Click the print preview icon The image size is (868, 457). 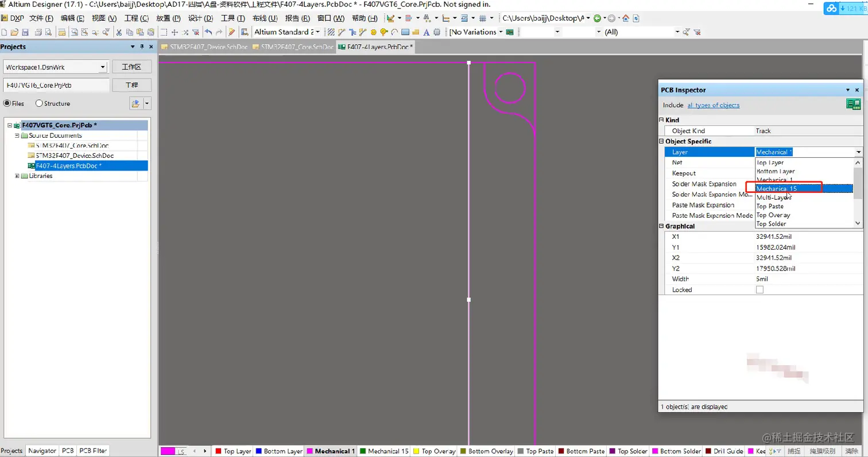[49, 32]
